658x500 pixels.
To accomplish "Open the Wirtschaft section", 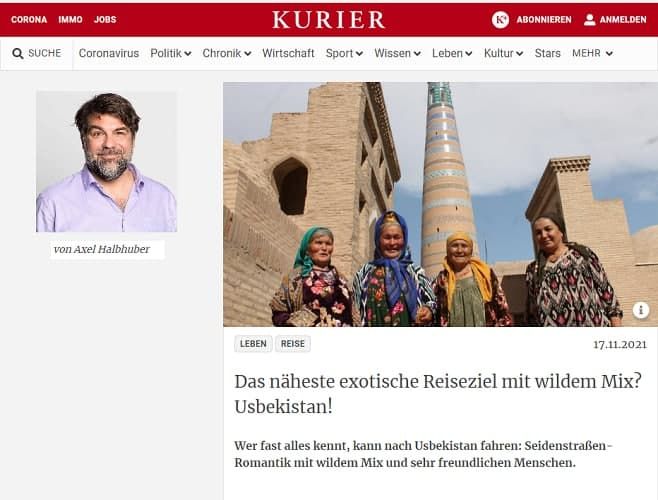I will (x=288, y=53).
